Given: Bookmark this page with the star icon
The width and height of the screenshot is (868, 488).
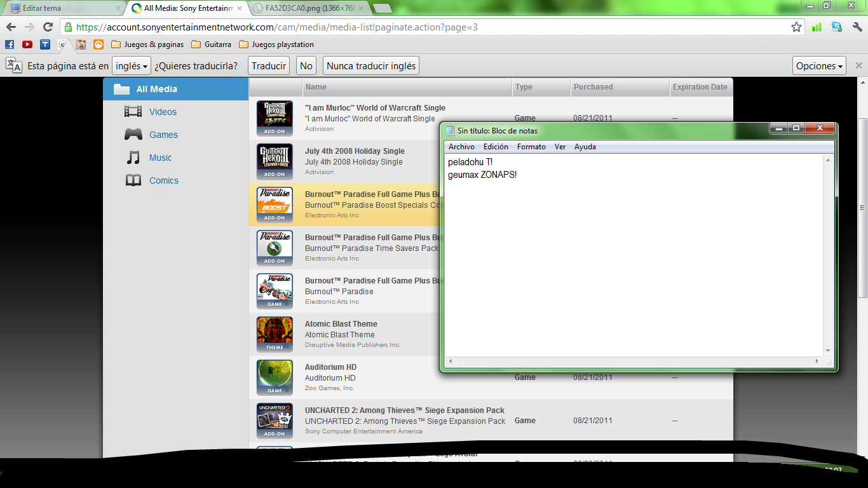Looking at the screenshot, I should (796, 27).
